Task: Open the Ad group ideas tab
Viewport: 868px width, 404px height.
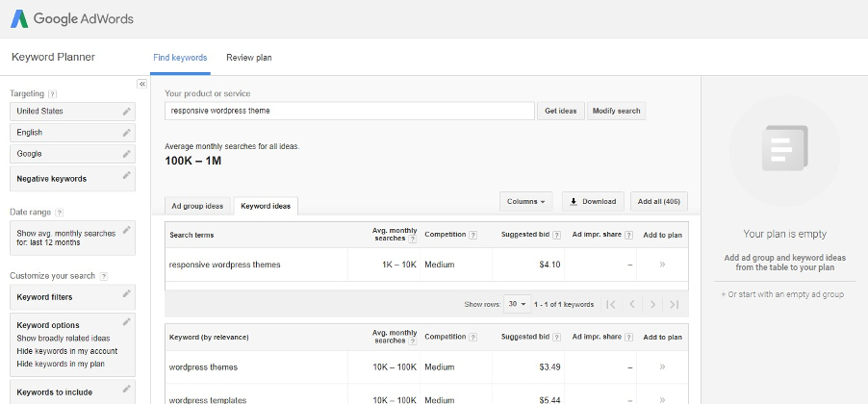Action: tap(197, 206)
